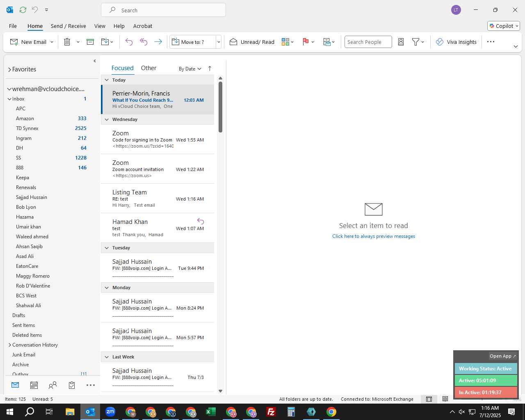Click the LT account avatar

point(456,10)
